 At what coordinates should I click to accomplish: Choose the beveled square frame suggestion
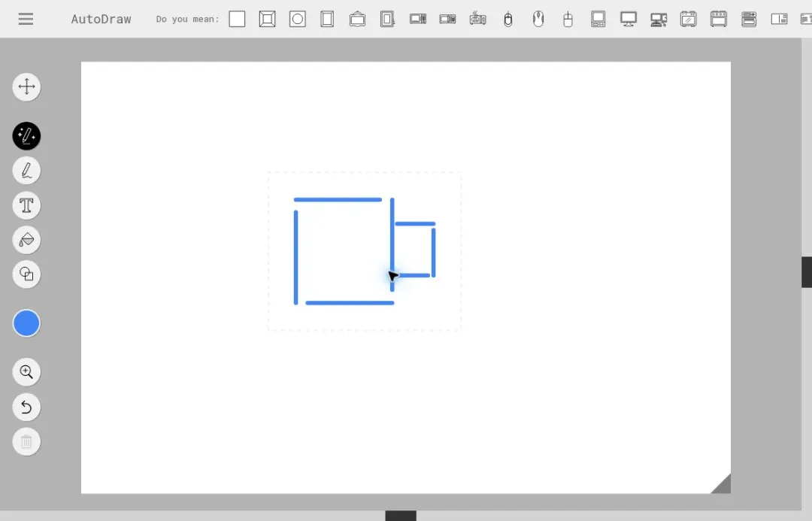pyautogui.click(x=267, y=19)
